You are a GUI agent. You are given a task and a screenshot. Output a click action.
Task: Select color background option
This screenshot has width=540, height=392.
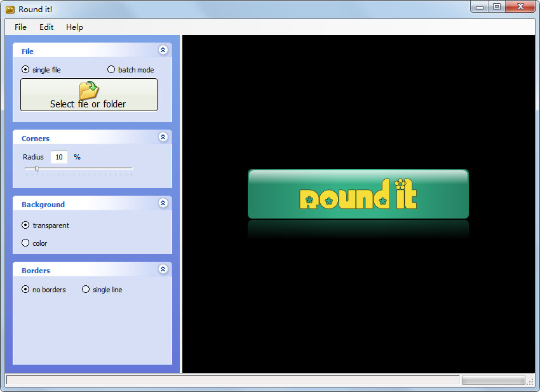(x=25, y=243)
